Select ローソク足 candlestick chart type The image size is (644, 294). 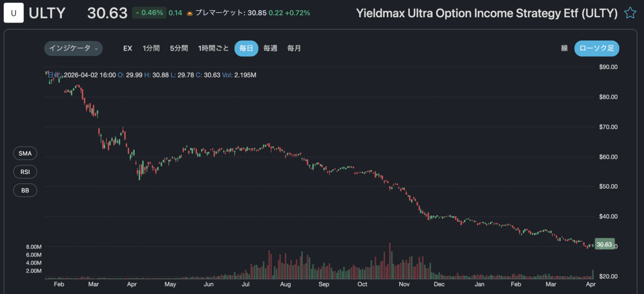coord(597,48)
